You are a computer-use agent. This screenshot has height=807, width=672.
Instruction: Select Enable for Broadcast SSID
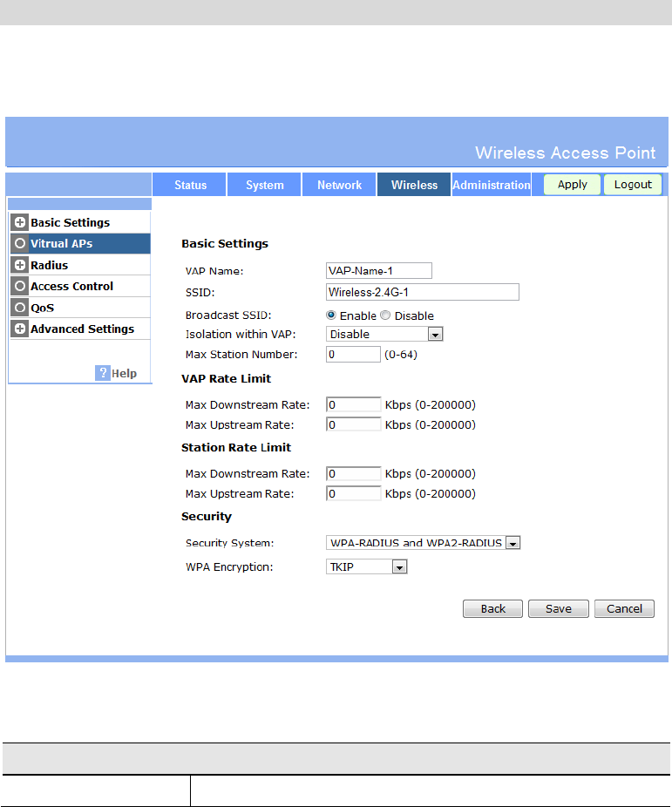point(331,315)
